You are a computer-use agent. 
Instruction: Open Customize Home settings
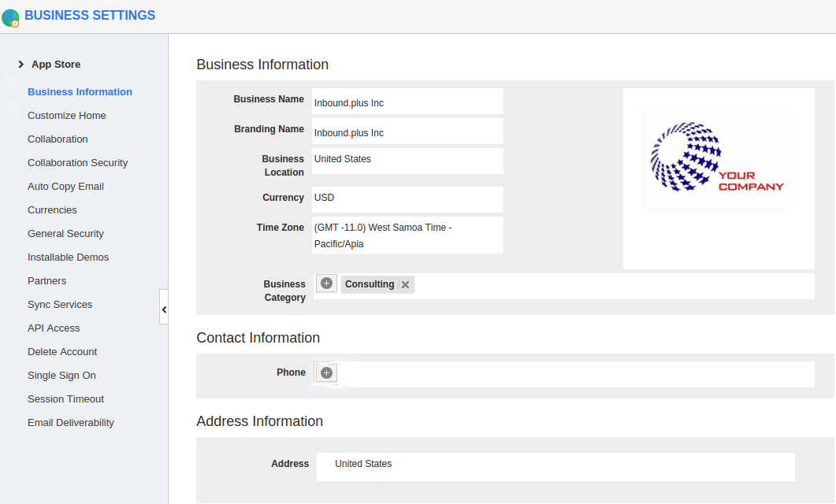point(66,116)
